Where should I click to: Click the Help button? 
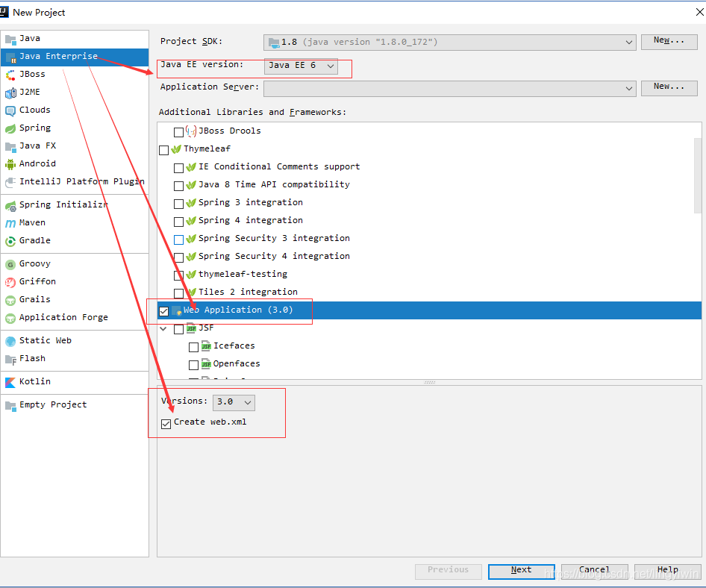click(667, 571)
